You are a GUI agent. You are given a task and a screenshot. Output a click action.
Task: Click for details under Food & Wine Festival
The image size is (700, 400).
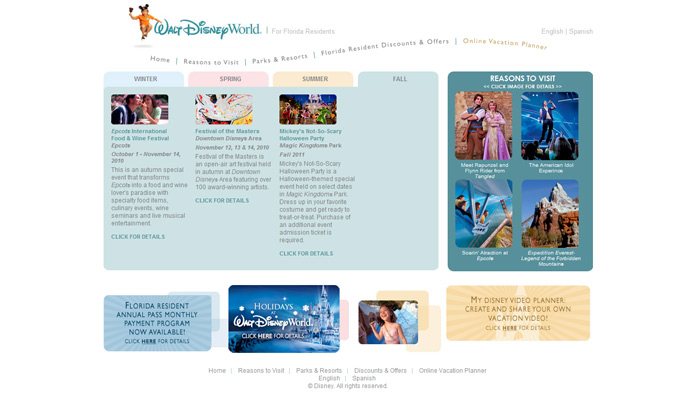tap(138, 237)
